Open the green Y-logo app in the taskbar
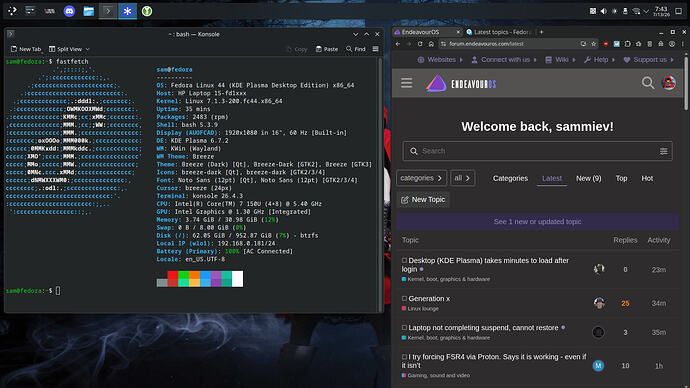 pyautogui.click(x=147, y=11)
